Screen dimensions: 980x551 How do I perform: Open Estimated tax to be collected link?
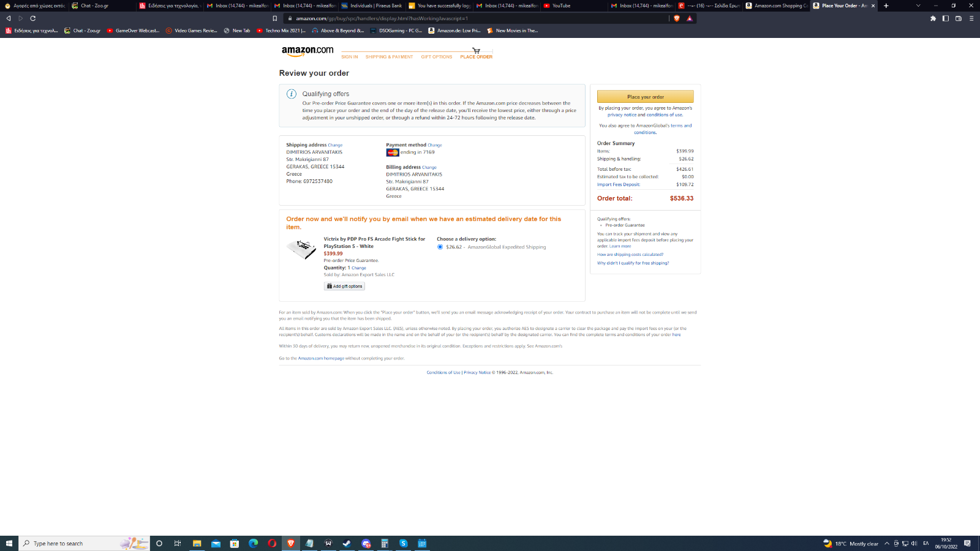pyautogui.click(x=628, y=177)
